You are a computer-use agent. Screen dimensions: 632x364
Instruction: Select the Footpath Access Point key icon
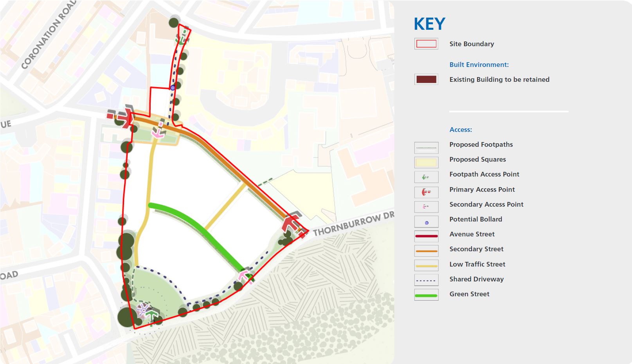coord(426,177)
